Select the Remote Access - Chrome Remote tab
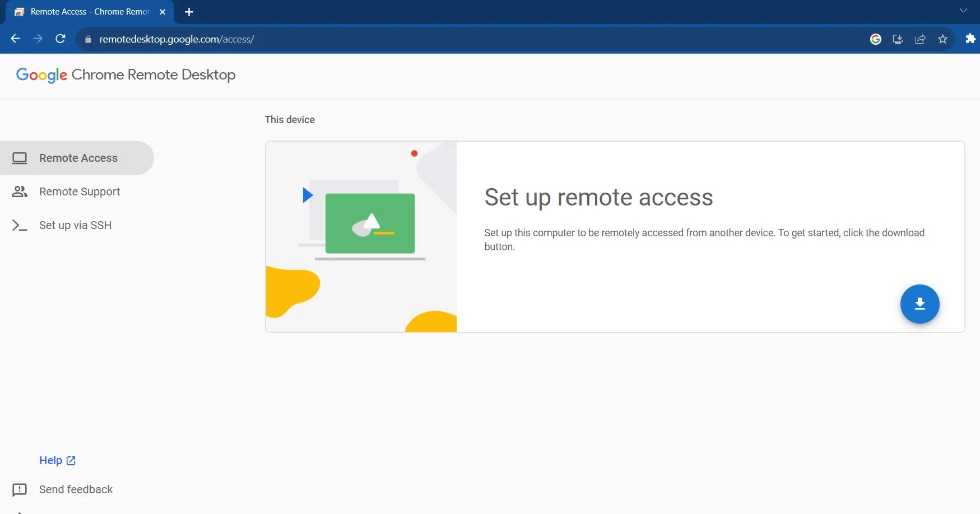Image resolution: width=980 pixels, height=514 pixels. (90, 12)
